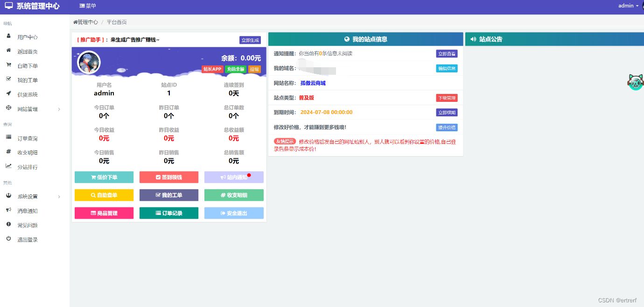Screen dimensions: 644x307
Task: Click the 充值余额 recharge balance badge
Action: 236,69
